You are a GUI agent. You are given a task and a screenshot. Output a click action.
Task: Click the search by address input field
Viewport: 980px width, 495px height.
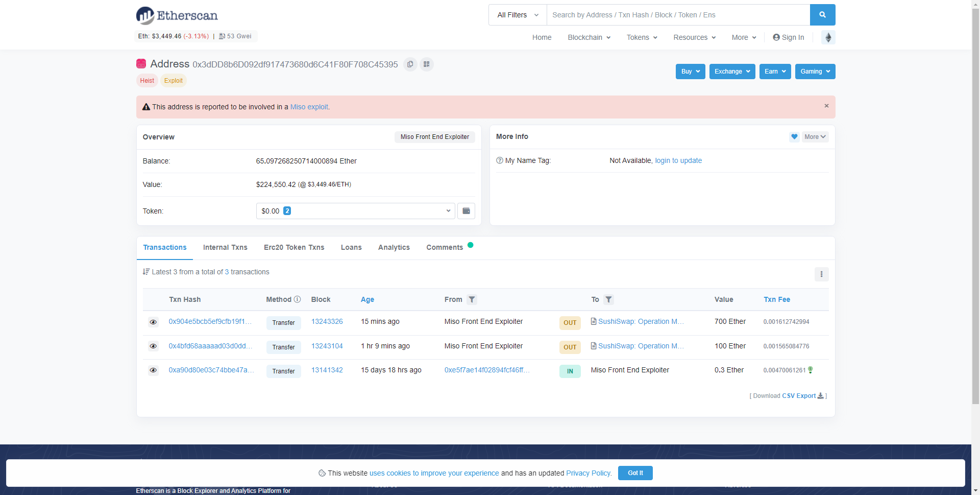coord(678,15)
